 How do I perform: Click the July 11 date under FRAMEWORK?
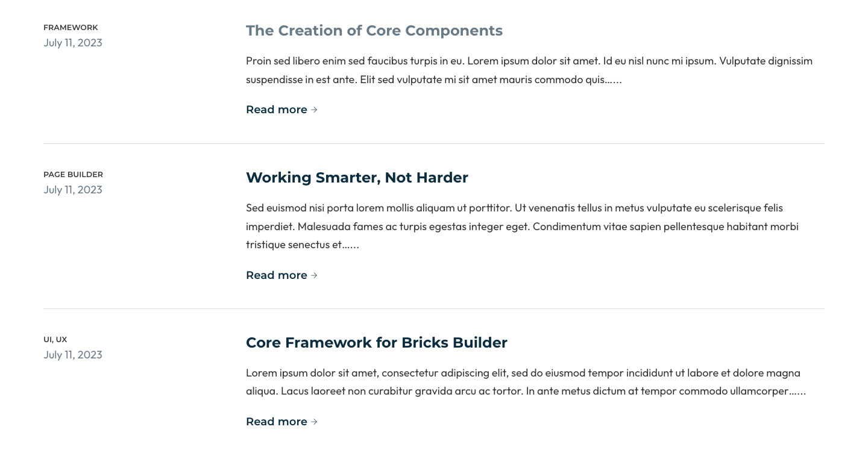pyautogui.click(x=73, y=42)
